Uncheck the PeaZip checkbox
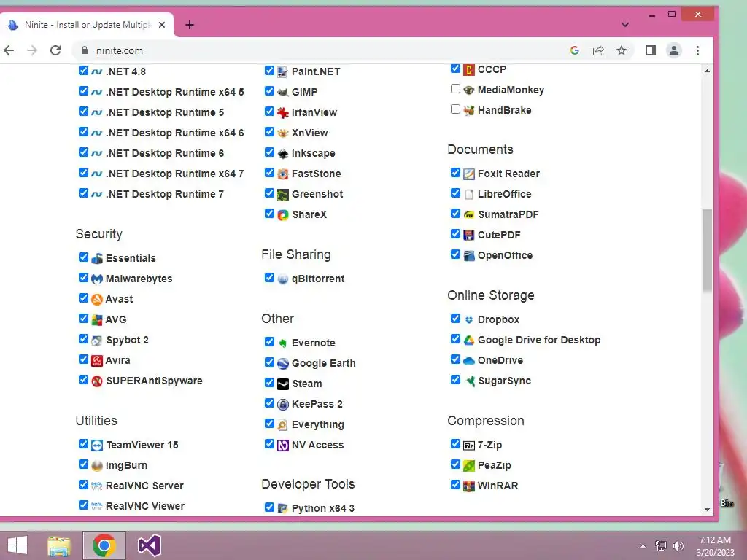The image size is (747, 560). click(455, 464)
